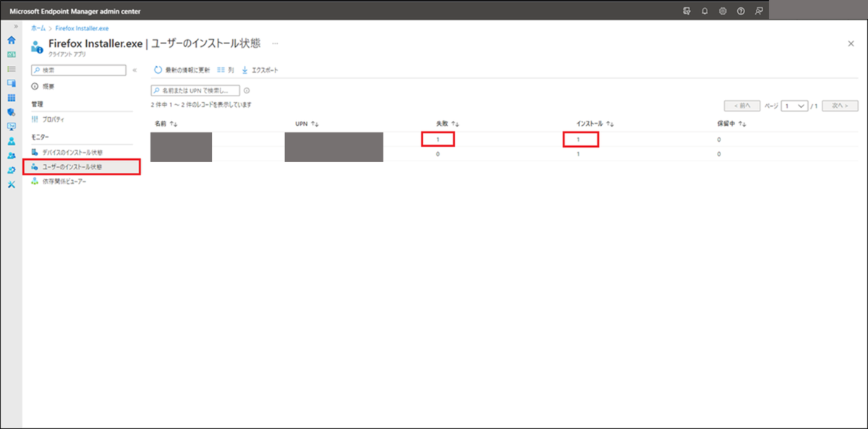Viewport: 868px width, 429px height.
Task: Sort by 失敗 column header
Action: (x=448, y=124)
